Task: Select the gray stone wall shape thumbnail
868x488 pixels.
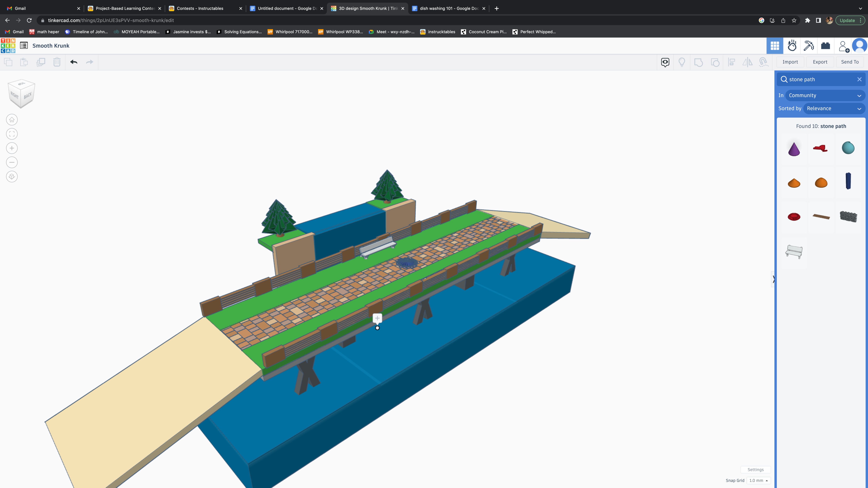Action: (848, 217)
